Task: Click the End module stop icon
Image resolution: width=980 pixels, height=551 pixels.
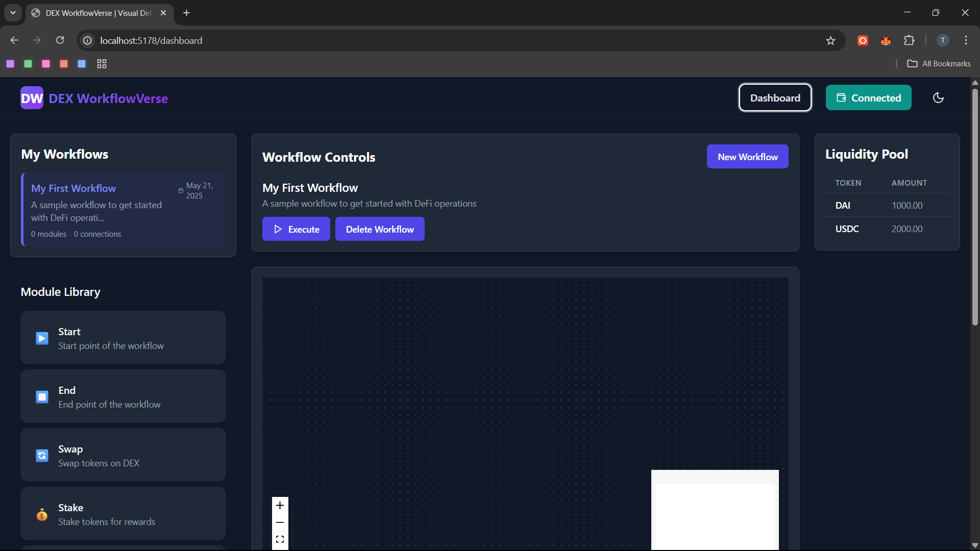Action: point(42,397)
